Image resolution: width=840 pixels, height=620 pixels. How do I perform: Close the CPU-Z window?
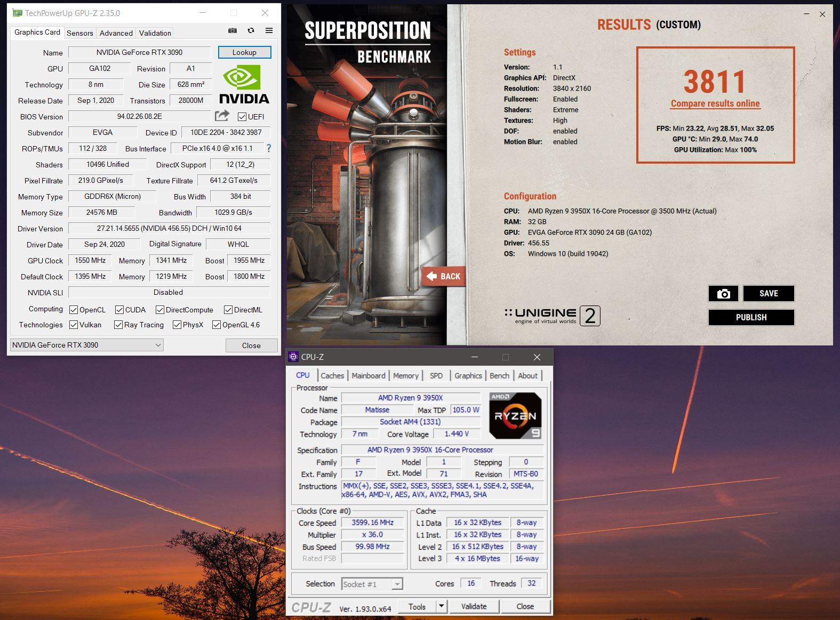coord(537,357)
